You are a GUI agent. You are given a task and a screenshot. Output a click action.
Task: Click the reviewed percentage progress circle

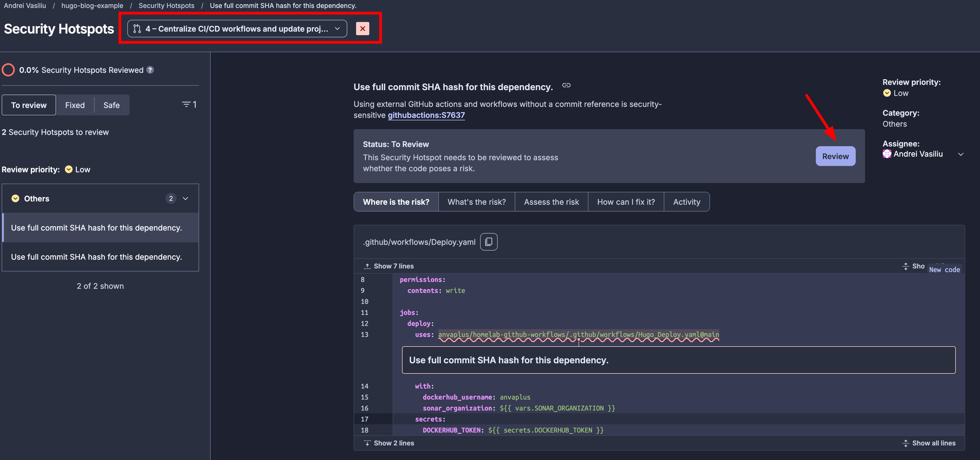8,70
